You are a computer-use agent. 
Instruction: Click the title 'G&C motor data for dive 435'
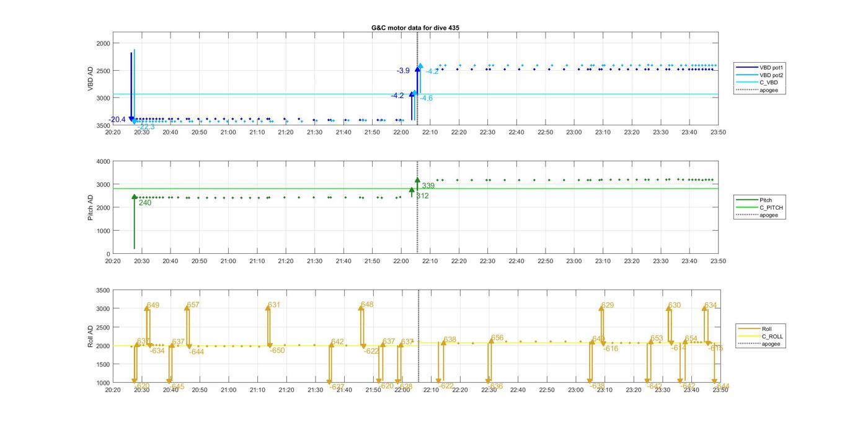pyautogui.click(x=415, y=28)
